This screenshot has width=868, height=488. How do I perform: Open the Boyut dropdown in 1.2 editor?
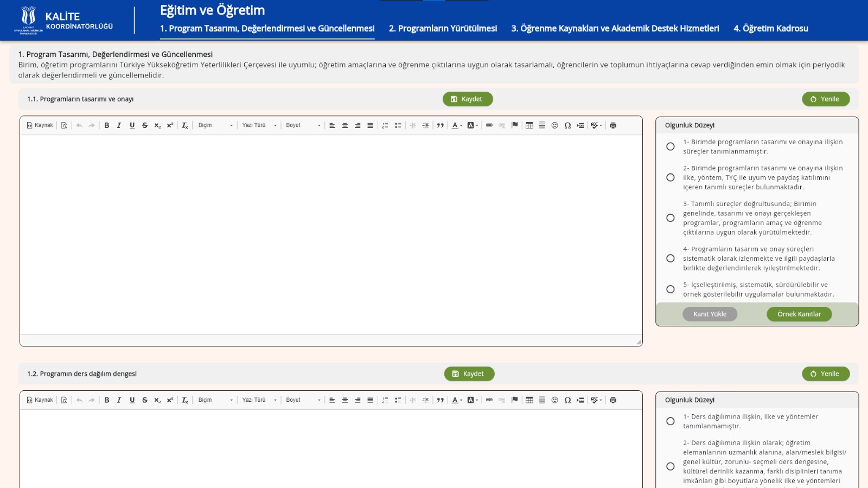303,400
